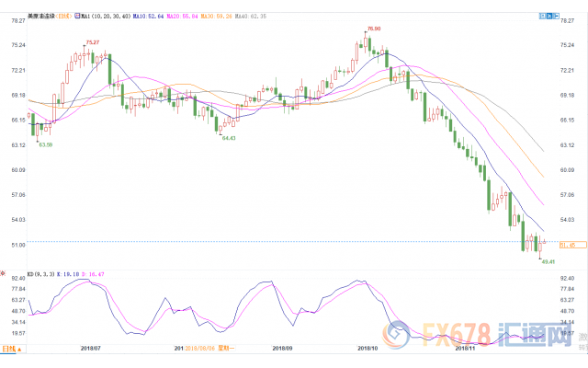
Task: Click the 2018/09 date axis label
Action: pyautogui.click(x=282, y=348)
